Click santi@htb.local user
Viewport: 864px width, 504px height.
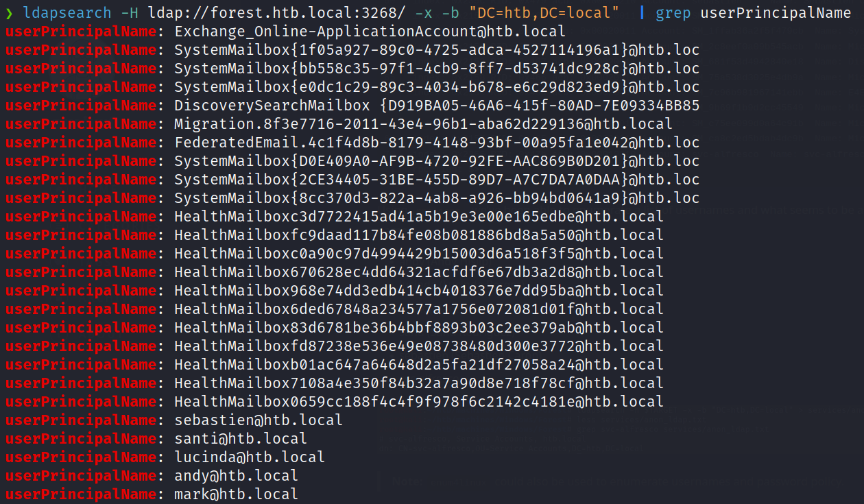240,439
